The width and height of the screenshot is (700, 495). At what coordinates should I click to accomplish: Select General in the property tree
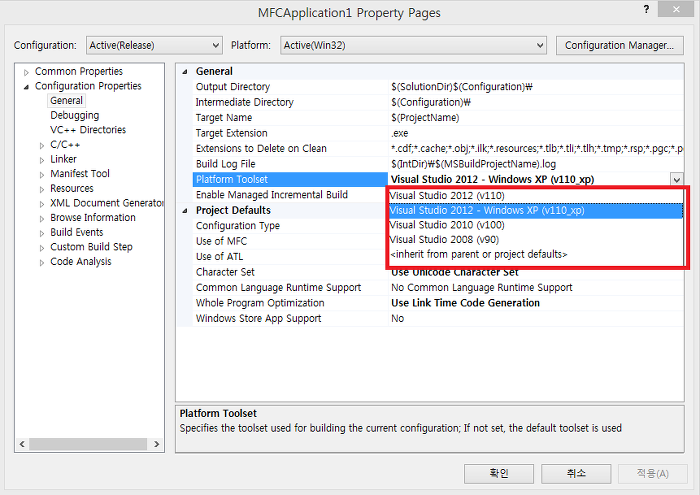[x=66, y=100]
